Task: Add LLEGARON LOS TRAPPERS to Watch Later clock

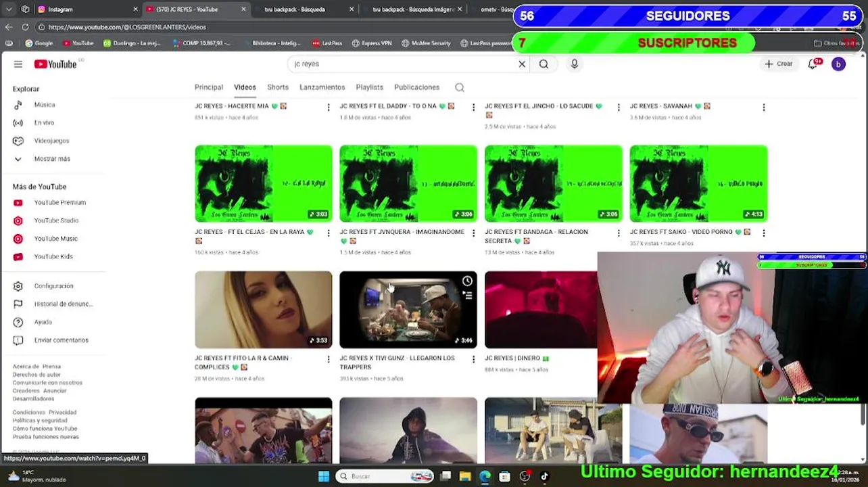Action: (x=467, y=281)
